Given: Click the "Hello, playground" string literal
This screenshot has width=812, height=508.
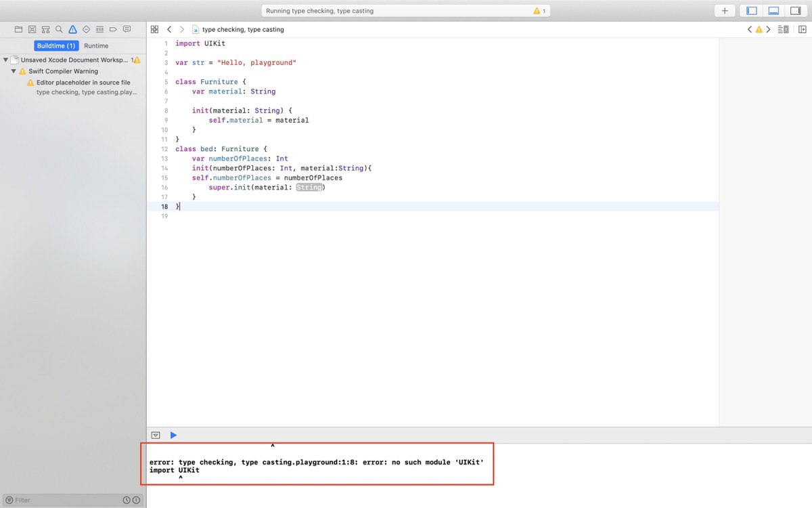Looking at the screenshot, I should coord(256,62).
